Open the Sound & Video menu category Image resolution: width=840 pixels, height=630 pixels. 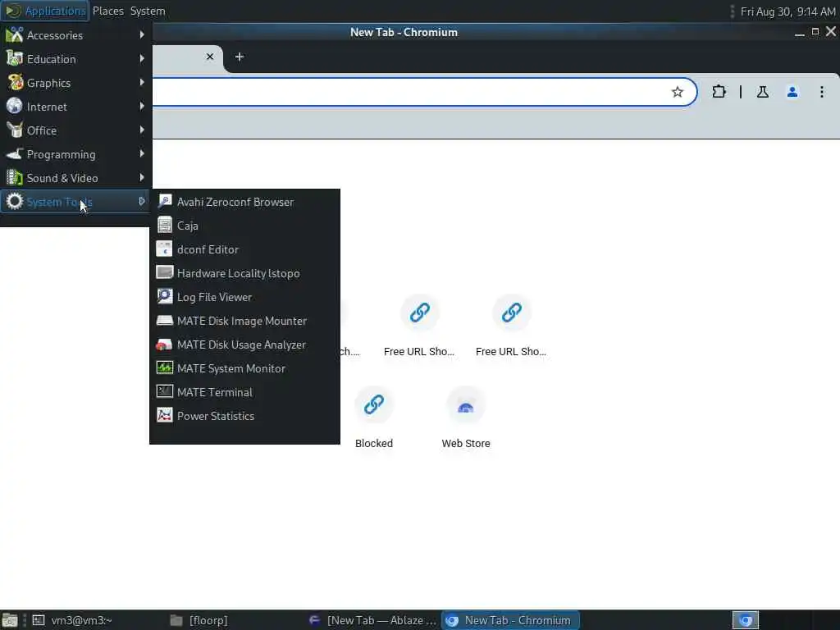[75, 178]
